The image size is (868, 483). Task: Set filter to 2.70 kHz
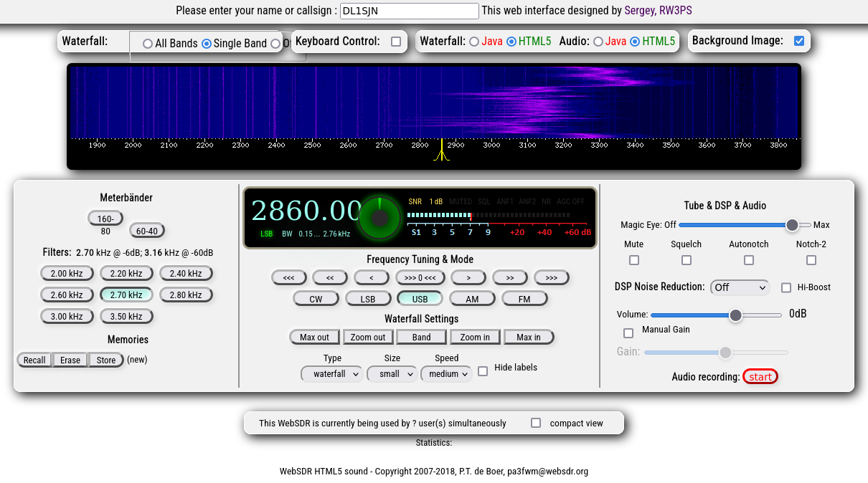(x=126, y=295)
